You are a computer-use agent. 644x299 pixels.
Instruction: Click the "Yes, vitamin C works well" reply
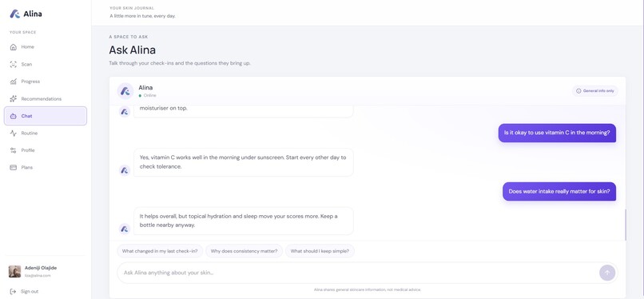tap(244, 162)
